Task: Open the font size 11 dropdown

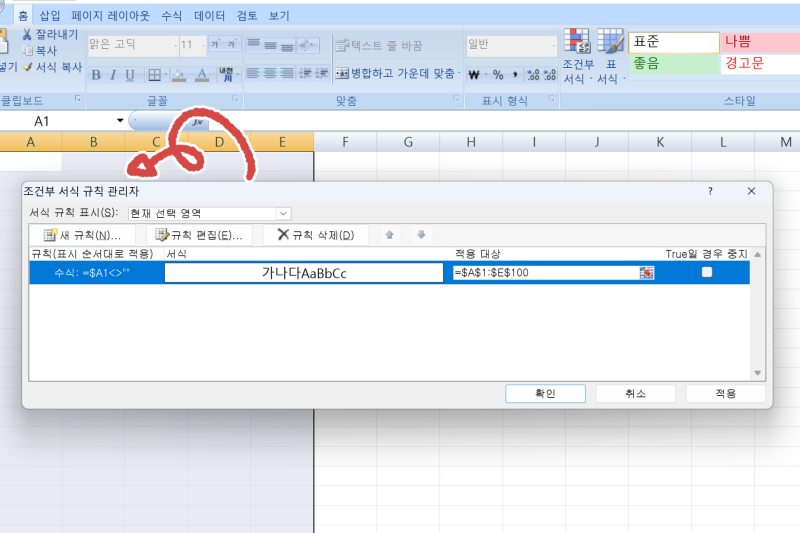Action: tap(203, 45)
